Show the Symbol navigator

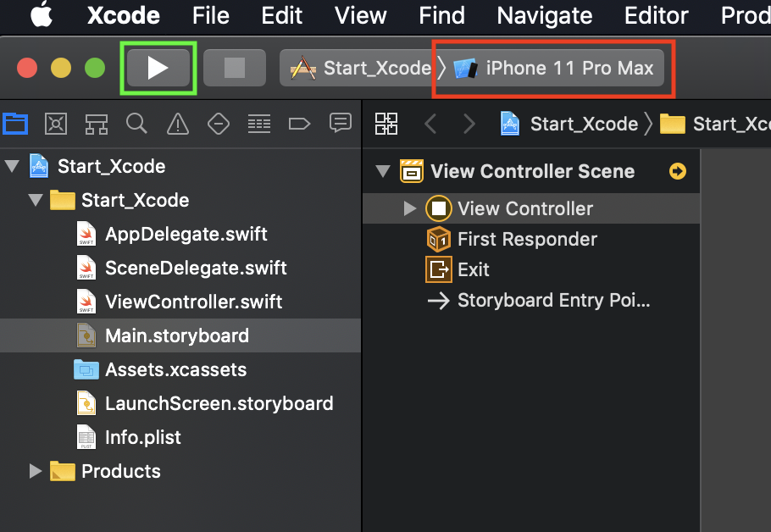[97, 124]
